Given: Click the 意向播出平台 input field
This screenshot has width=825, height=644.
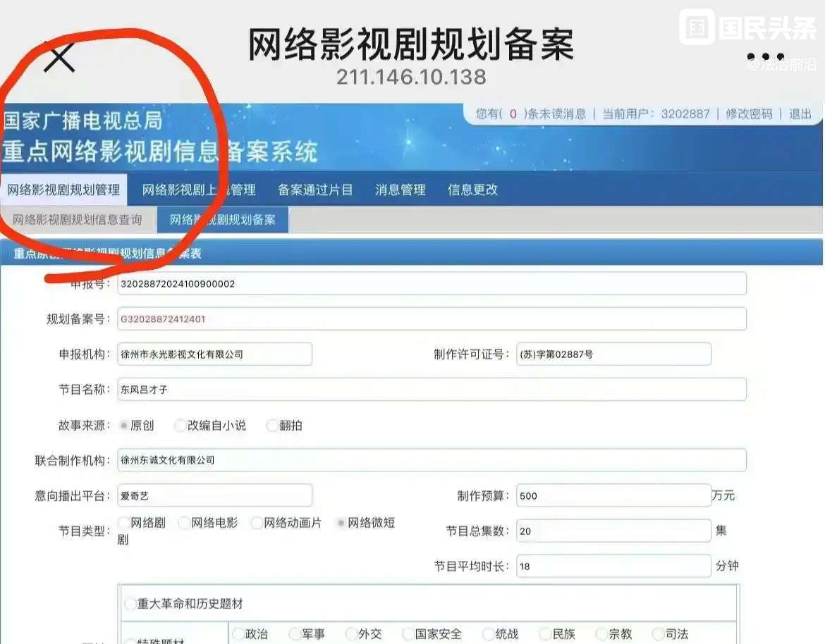Looking at the screenshot, I should (x=214, y=495).
